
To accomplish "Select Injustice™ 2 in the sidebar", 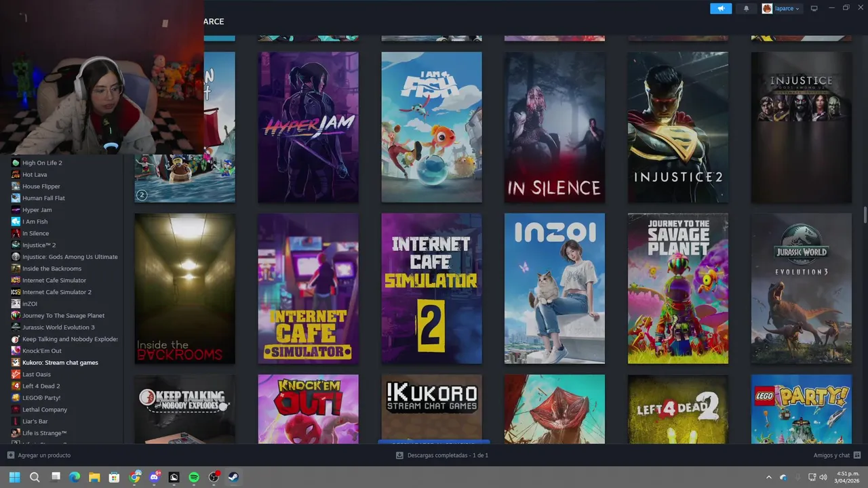I will [39, 245].
